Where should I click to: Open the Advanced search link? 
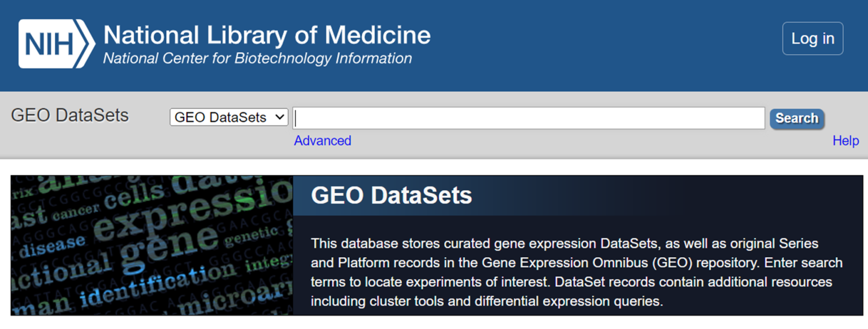pos(322,141)
